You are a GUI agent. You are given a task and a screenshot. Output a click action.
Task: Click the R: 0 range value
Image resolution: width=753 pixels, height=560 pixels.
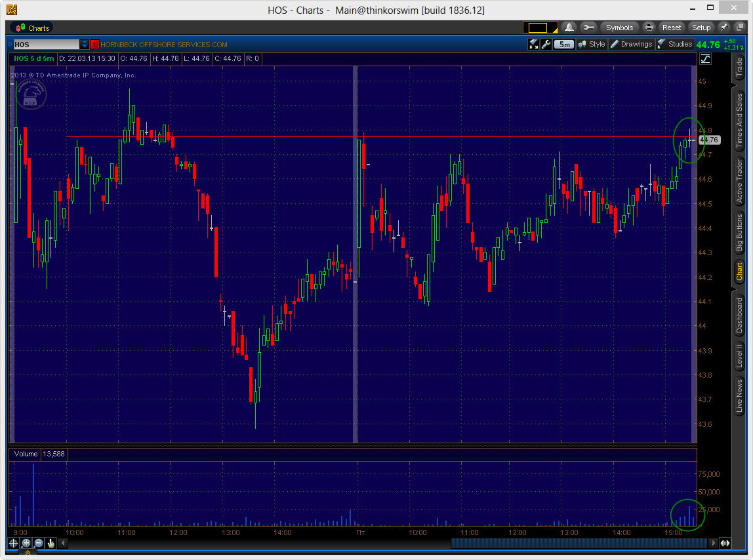tap(253, 58)
